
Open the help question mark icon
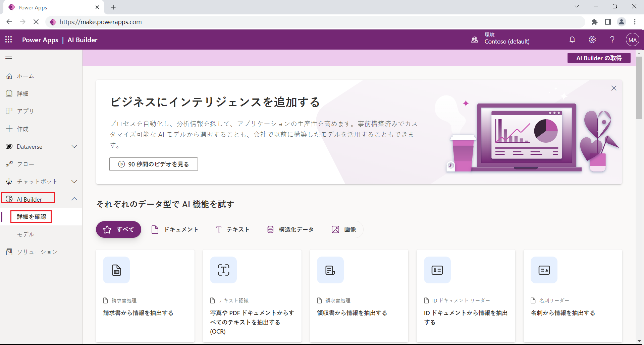click(612, 40)
